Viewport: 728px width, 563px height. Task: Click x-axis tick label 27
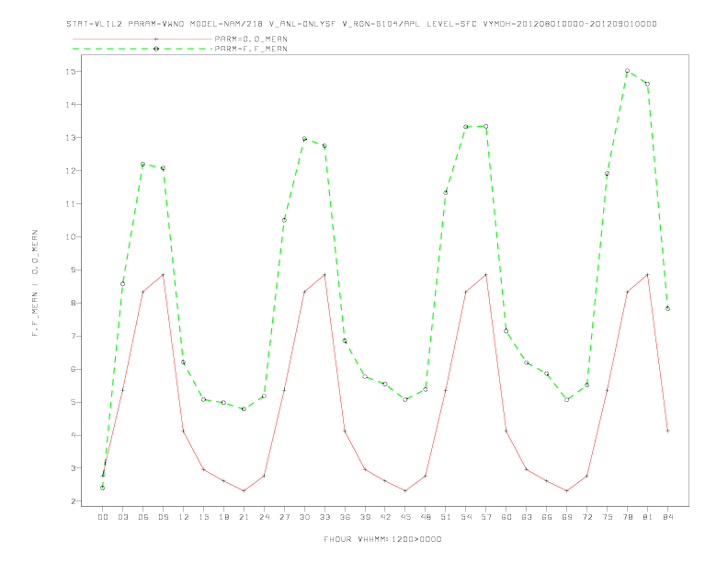284,517
